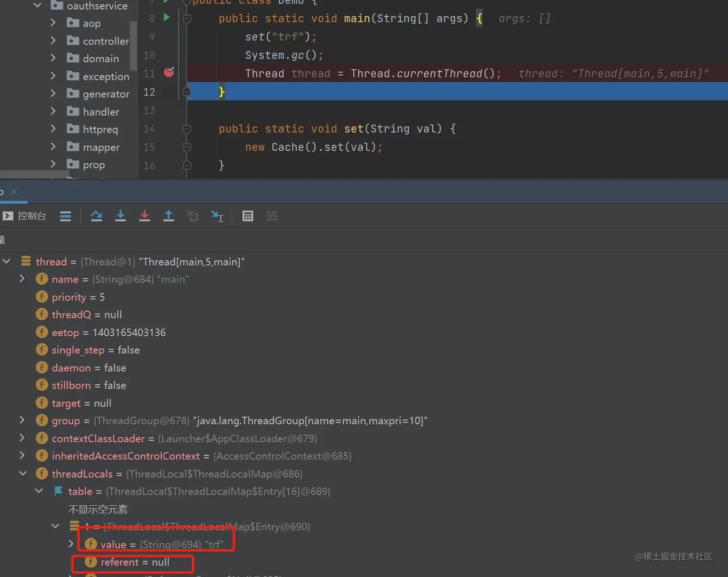This screenshot has height=577, width=728.
Task: Select the threadLocals variable row
Action: 364,474
